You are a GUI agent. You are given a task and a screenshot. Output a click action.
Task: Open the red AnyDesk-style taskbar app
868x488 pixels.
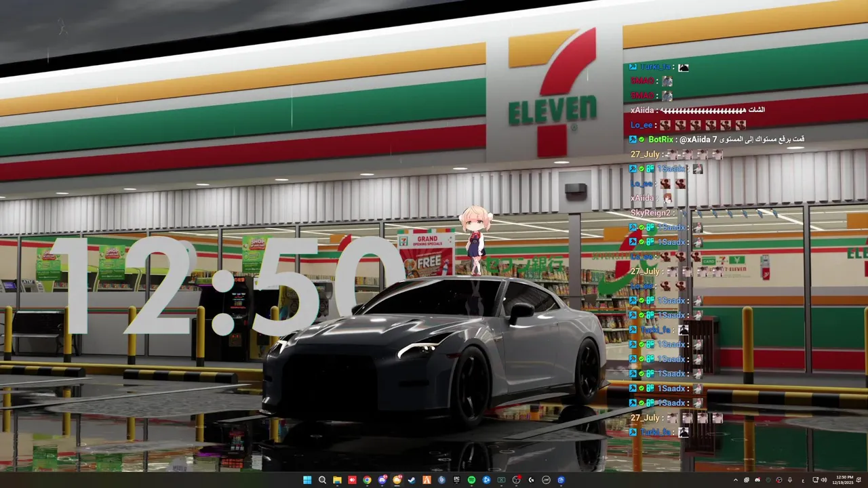(352, 480)
